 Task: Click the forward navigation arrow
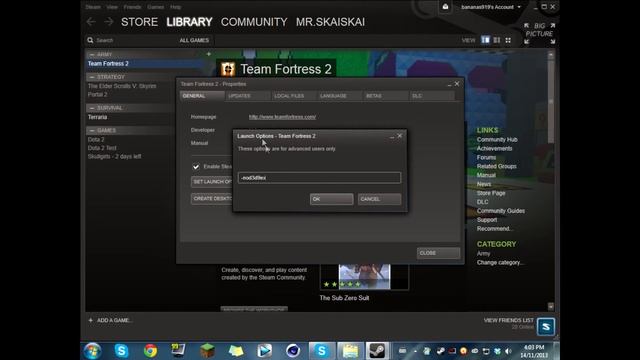click(109, 22)
